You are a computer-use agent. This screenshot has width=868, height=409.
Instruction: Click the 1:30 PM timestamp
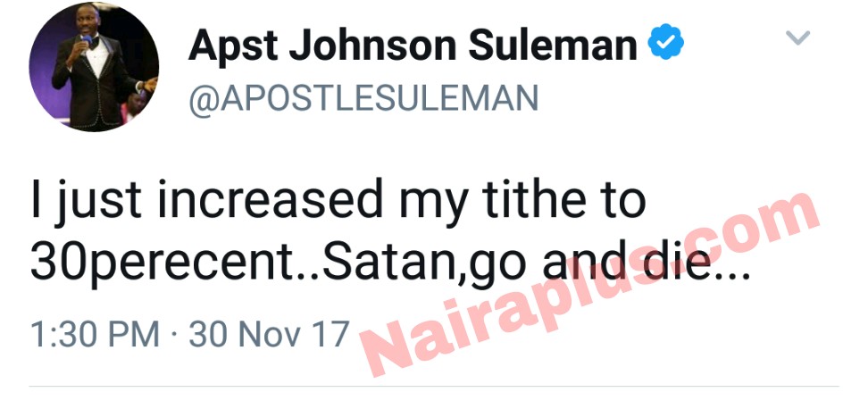[x=95, y=334]
